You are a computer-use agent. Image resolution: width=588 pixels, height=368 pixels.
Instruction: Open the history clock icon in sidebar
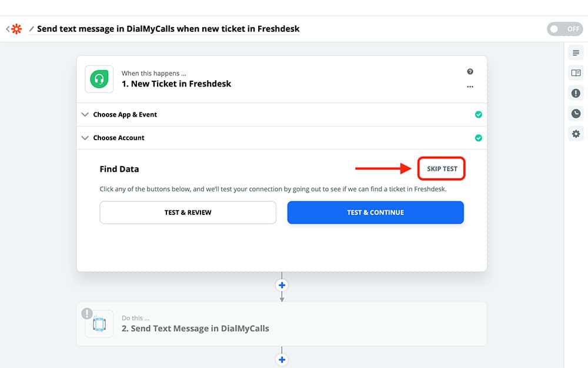coord(576,114)
